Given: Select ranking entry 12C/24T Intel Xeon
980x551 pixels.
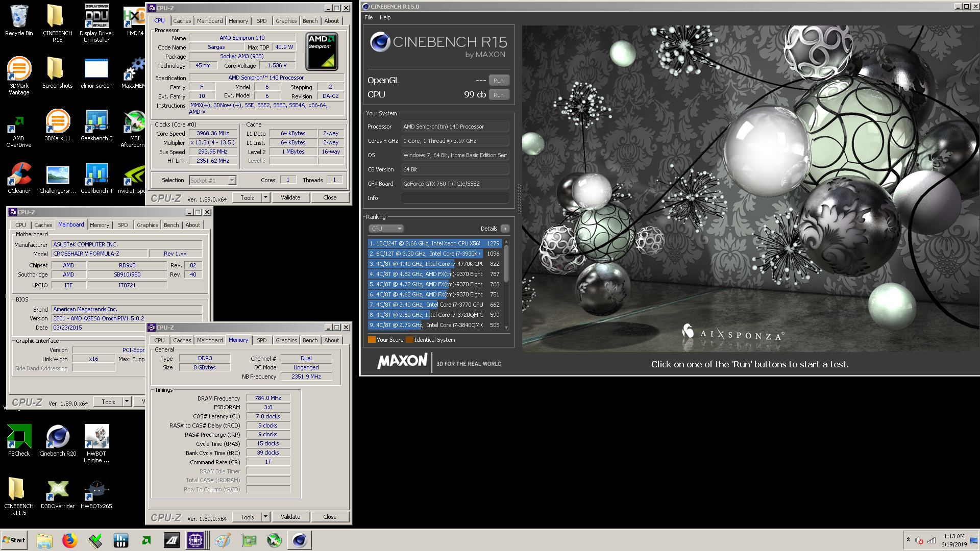Looking at the screenshot, I should pos(435,243).
